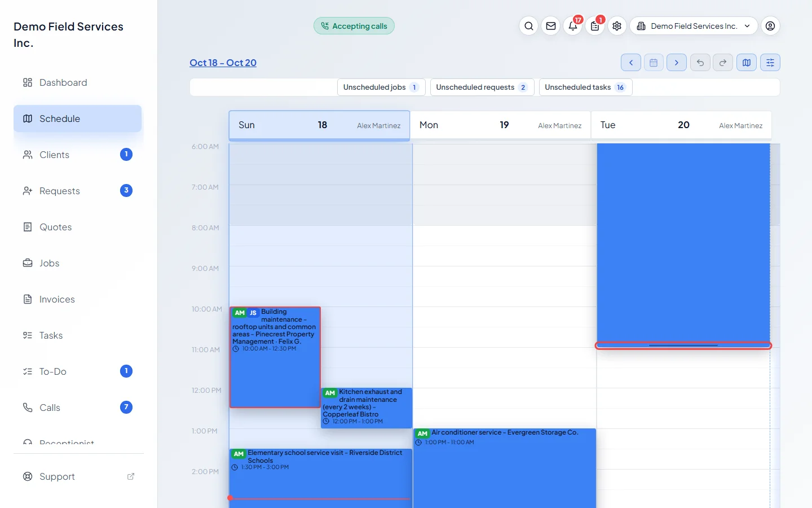This screenshot has height=508, width=812.
Task: Open the settings gear icon
Action: (x=617, y=26)
